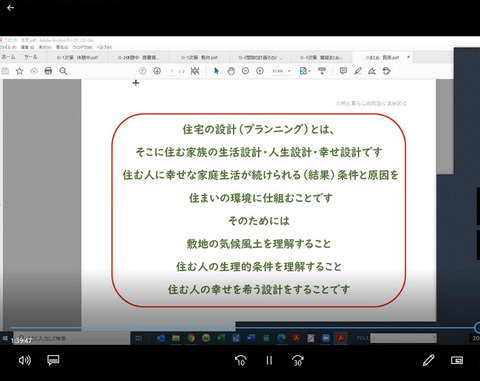Open the ヘルプ menu in Acrobat
Screen dimensions: 480x381
click(104, 47)
